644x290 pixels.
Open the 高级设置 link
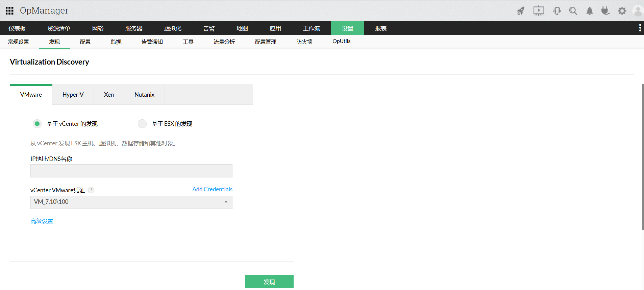[x=42, y=221]
